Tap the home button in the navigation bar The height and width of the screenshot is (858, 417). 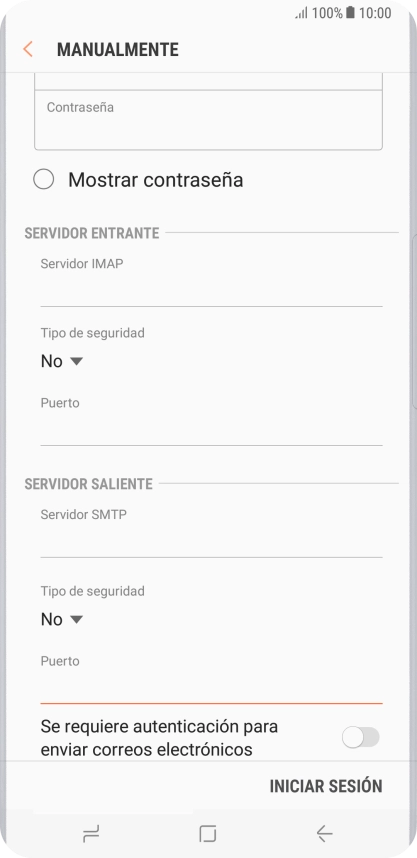point(208,834)
